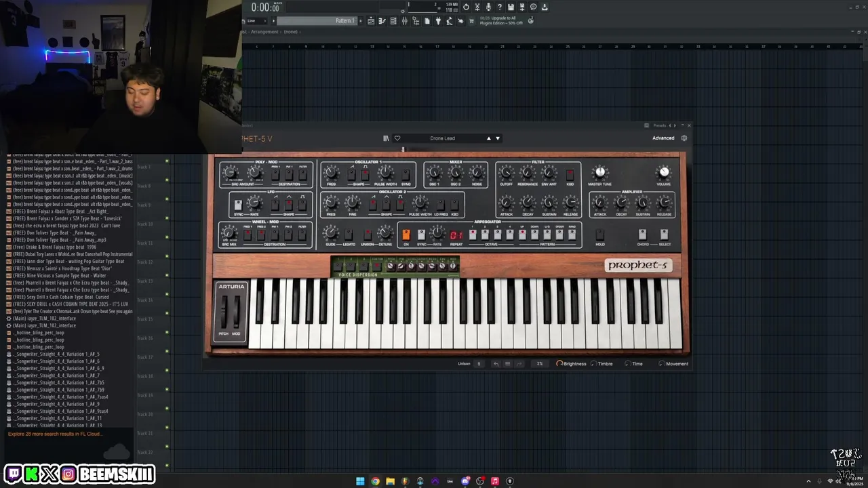868x488 pixels.
Task: Open the mixer icon in FL toolbar
Action: pos(404,21)
